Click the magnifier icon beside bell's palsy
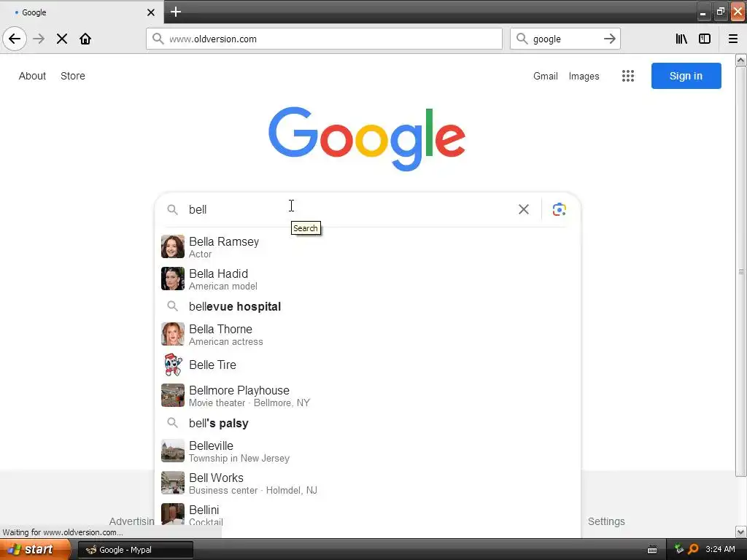The height and width of the screenshot is (560, 747). click(x=172, y=423)
